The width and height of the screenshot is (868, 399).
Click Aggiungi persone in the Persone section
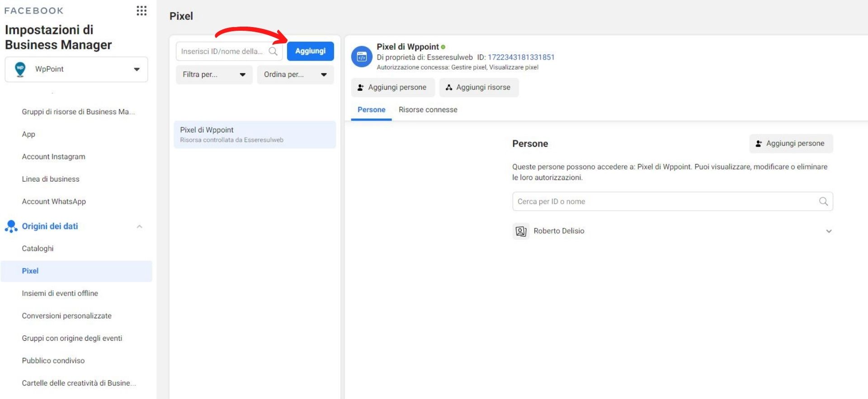click(791, 144)
